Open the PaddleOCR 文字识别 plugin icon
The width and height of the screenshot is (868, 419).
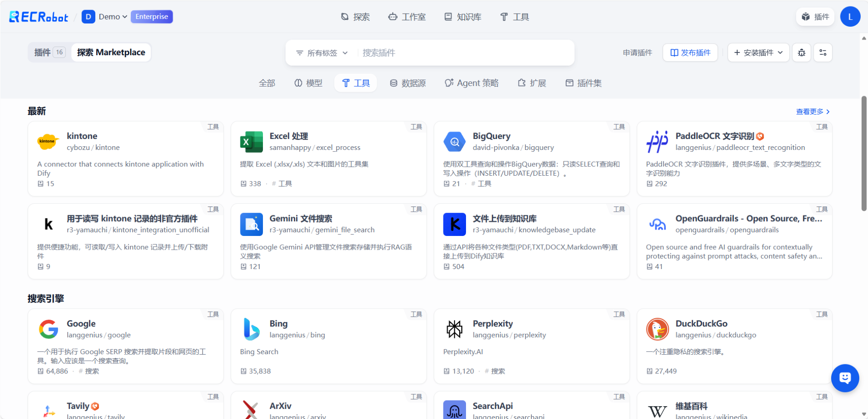point(657,141)
